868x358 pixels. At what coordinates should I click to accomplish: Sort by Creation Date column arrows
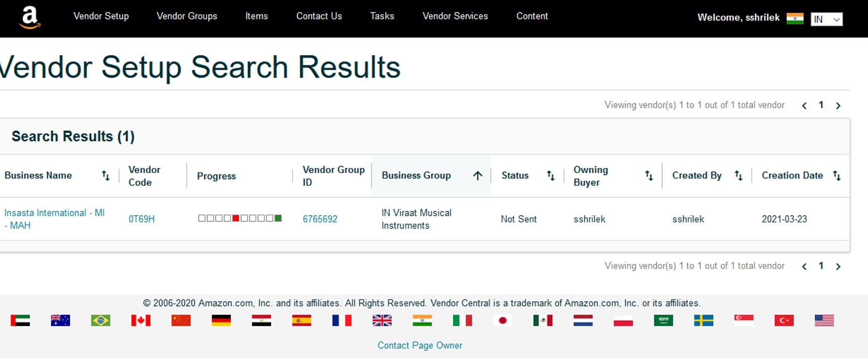(836, 175)
